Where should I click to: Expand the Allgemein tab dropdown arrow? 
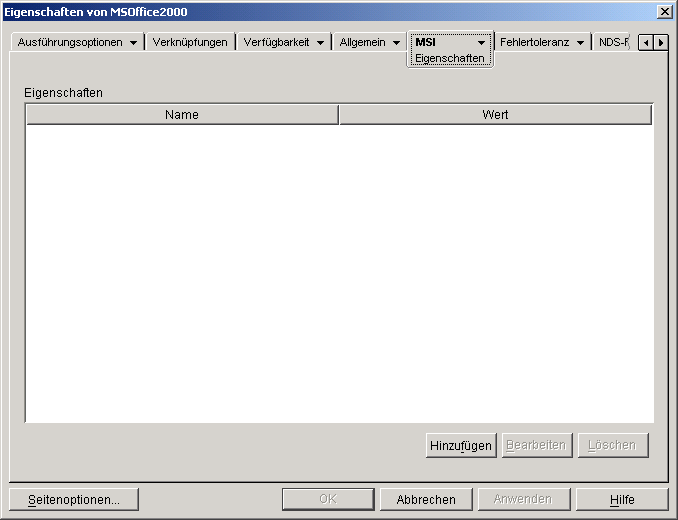(x=397, y=43)
